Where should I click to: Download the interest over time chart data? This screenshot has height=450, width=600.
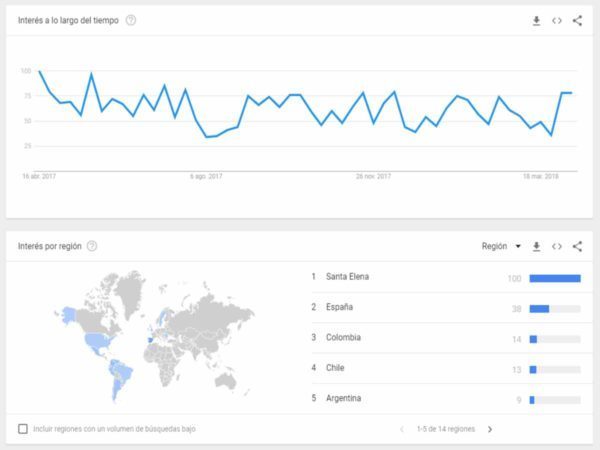(x=536, y=20)
